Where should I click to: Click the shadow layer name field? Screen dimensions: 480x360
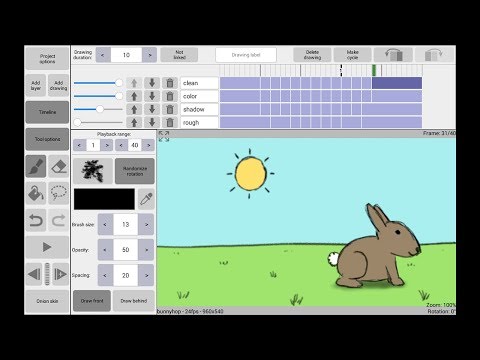click(x=199, y=109)
